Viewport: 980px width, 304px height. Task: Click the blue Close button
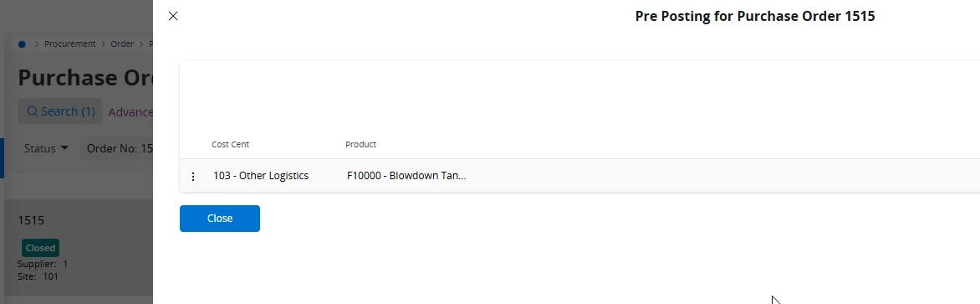click(x=219, y=219)
